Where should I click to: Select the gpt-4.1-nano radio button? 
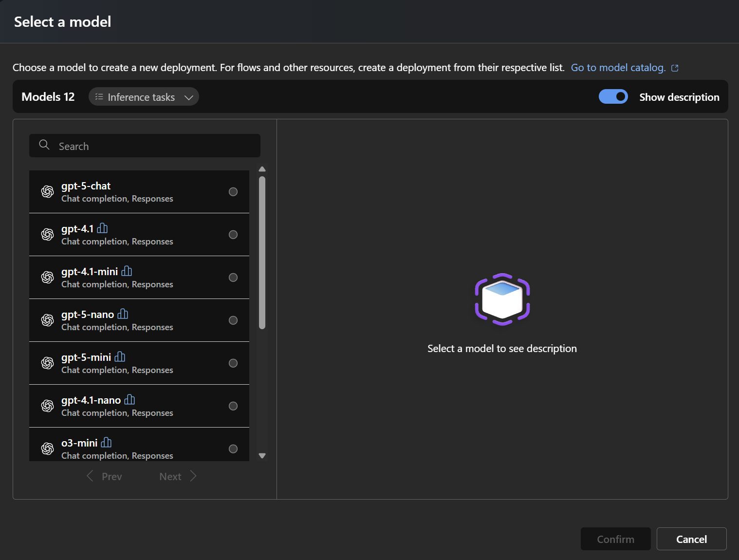click(x=233, y=406)
